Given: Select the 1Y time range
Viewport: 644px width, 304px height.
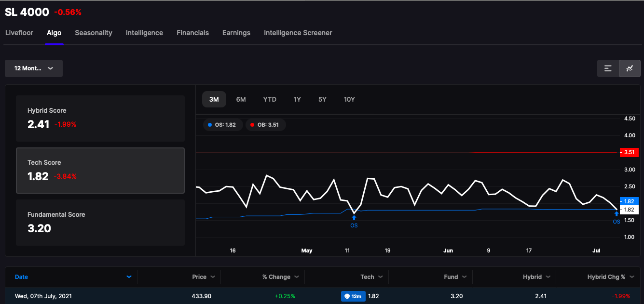Looking at the screenshot, I should [297, 99].
